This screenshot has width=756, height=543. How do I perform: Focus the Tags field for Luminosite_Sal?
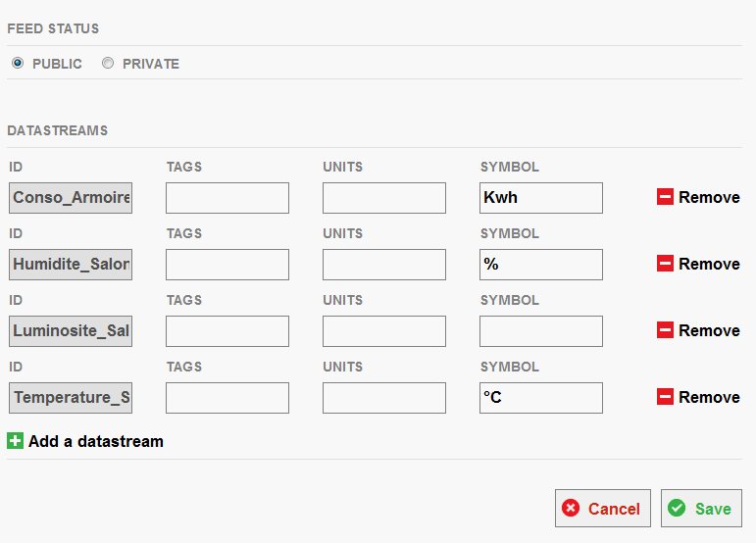coord(227,331)
